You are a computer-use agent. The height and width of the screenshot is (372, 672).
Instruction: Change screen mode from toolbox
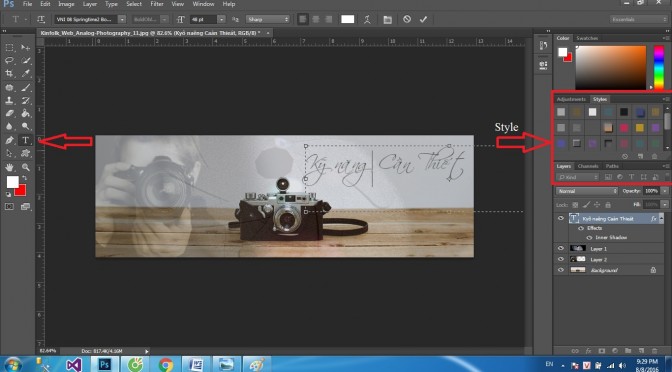26,207
